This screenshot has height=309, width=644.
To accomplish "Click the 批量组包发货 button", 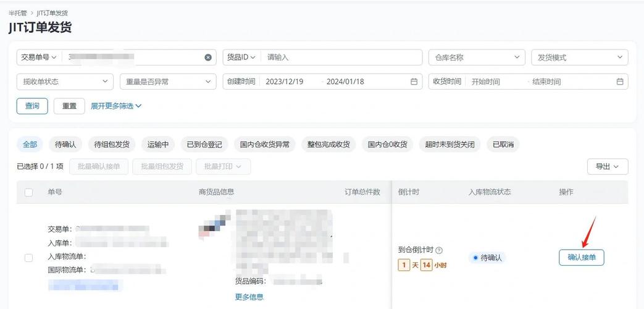I will 162,166.
